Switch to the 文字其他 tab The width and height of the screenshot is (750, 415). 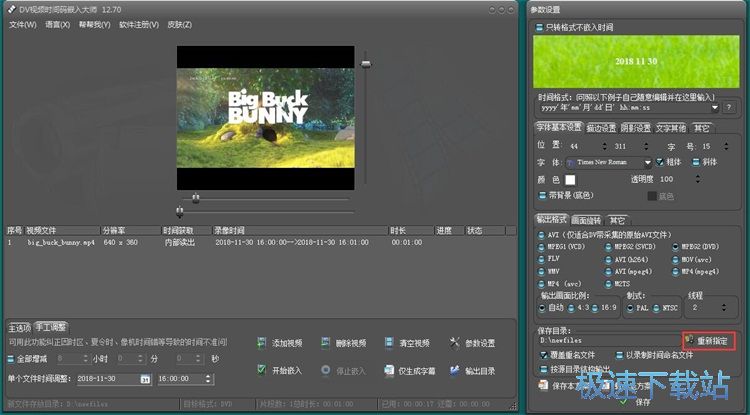(x=671, y=128)
